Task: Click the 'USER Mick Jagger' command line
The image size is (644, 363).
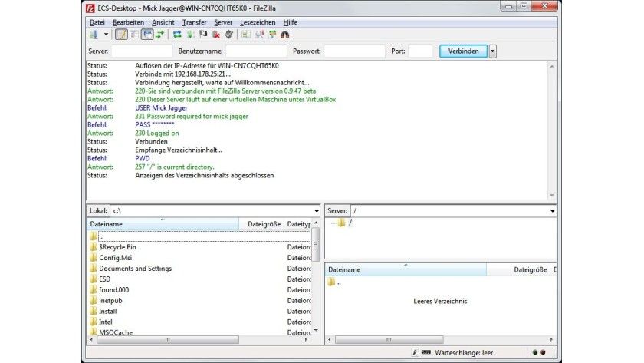Action: [x=161, y=107]
